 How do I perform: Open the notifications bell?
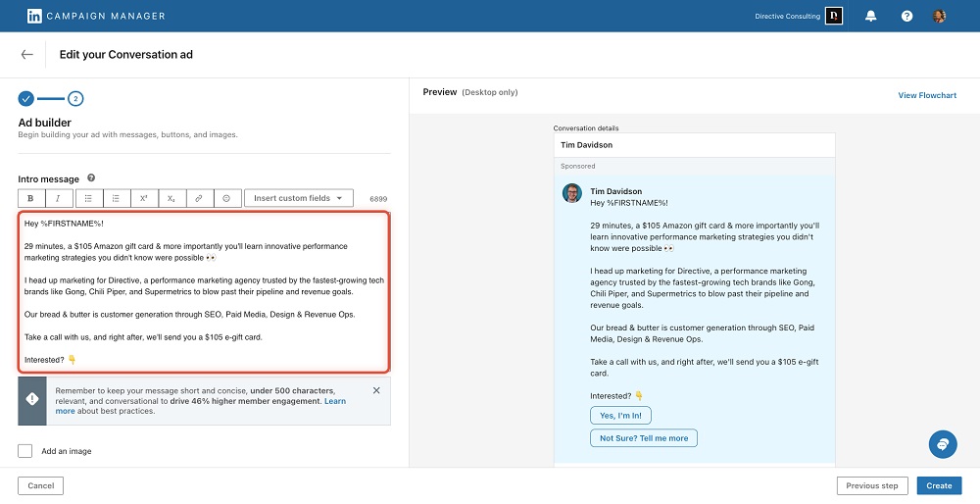tap(870, 17)
